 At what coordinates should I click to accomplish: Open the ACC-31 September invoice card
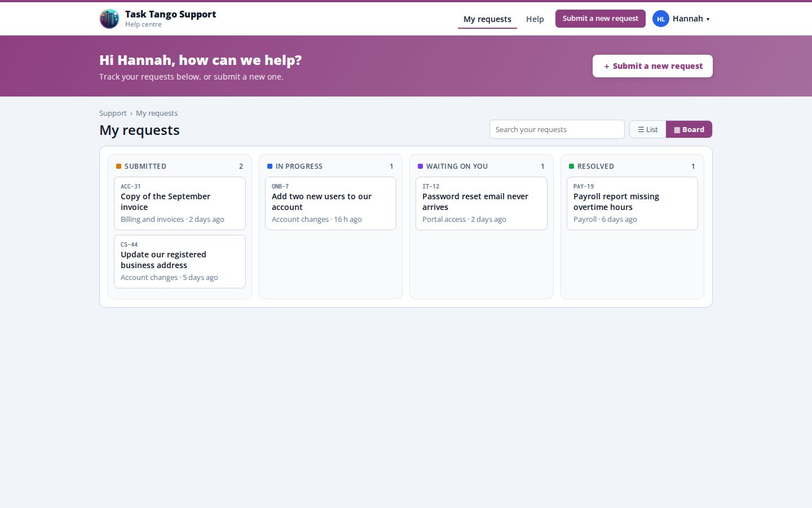tap(180, 203)
